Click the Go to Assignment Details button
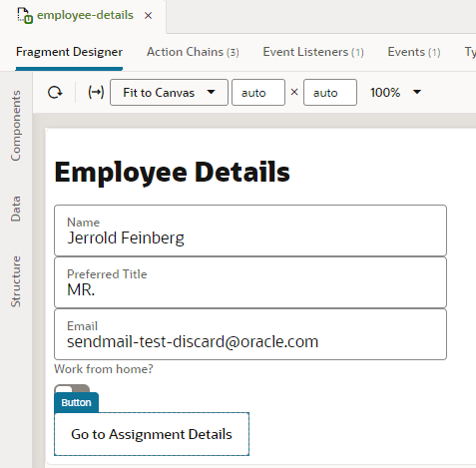This screenshot has width=476, height=468. 152,434
